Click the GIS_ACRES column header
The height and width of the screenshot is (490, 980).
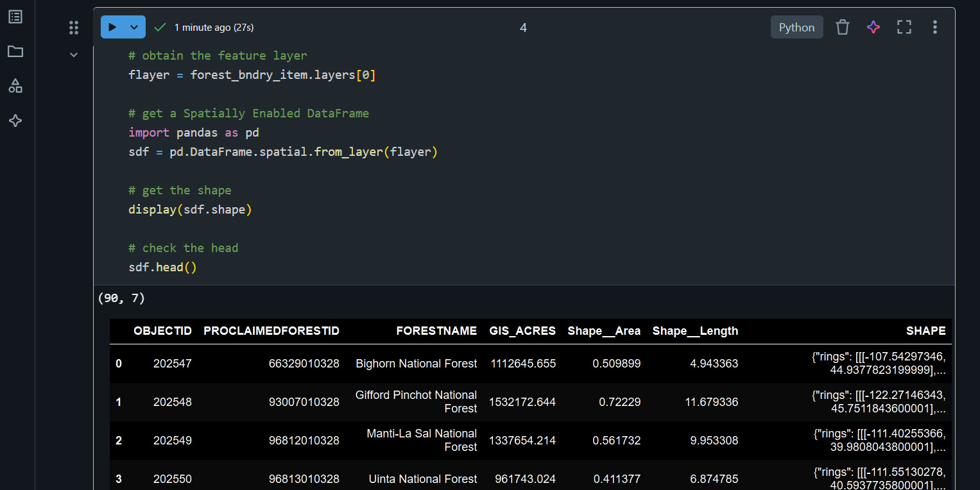522,331
